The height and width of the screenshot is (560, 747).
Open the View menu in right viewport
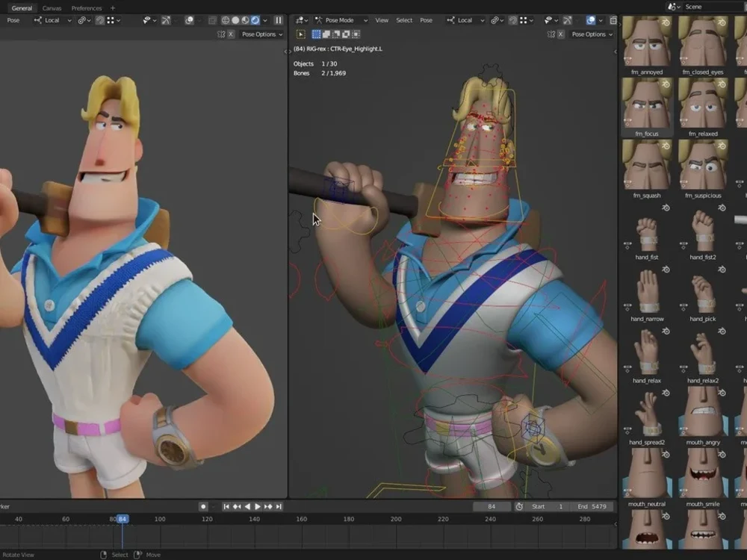pyautogui.click(x=382, y=20)
